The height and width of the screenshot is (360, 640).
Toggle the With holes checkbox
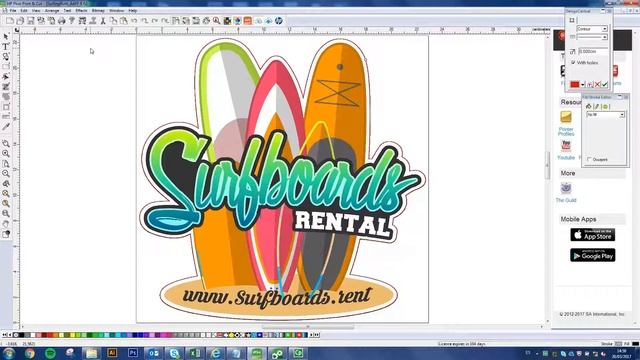click(x=573, y=63)
